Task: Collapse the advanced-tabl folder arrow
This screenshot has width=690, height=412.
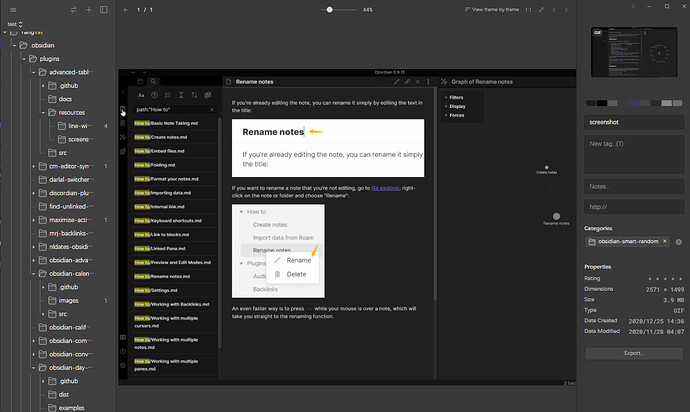Action: click(33, 72)
